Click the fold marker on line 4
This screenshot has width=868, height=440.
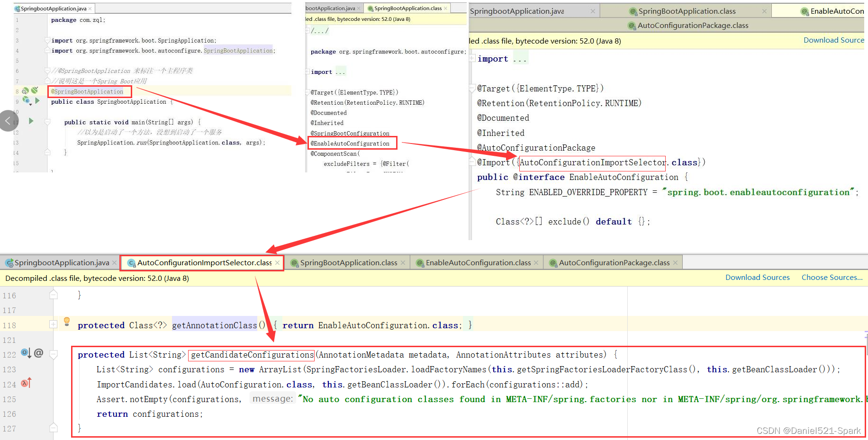tap(47, 50)
